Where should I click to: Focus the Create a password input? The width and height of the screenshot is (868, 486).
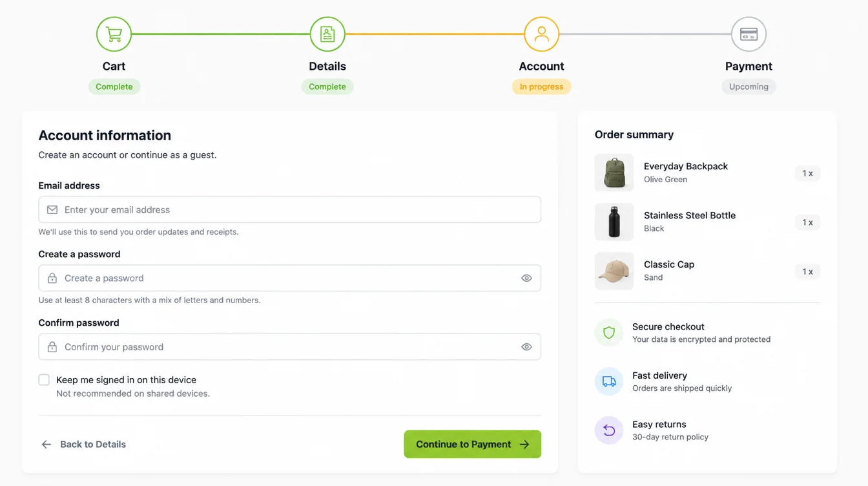289,279
